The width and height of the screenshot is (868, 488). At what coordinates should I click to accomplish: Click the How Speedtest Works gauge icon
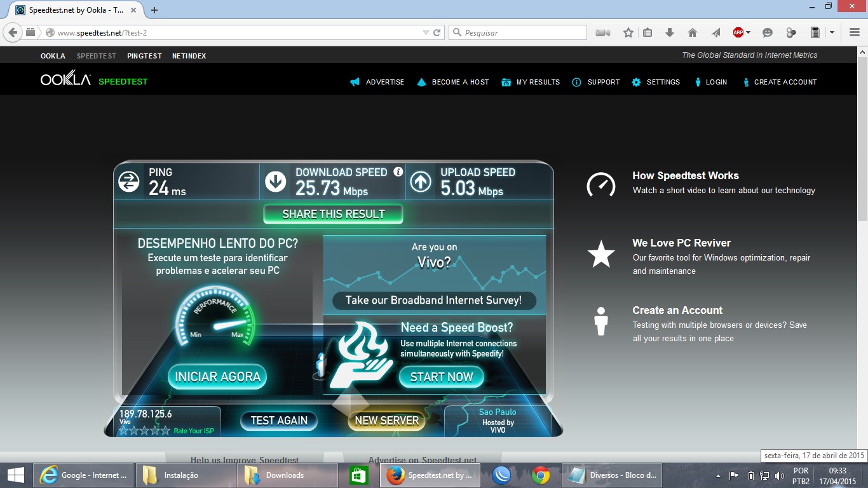[600, 184]
